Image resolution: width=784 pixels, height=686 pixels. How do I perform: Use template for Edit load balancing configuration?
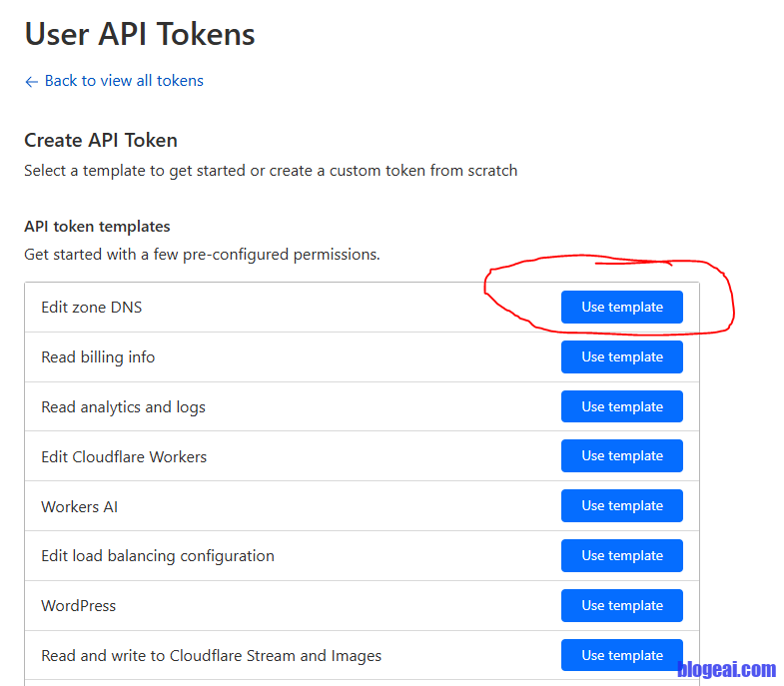click(621, 555)
